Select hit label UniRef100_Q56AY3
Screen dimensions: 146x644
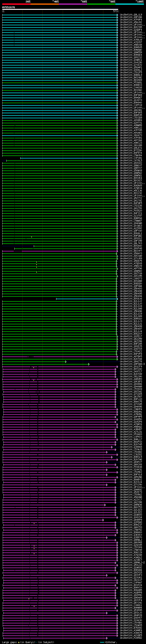click(131, 254)
